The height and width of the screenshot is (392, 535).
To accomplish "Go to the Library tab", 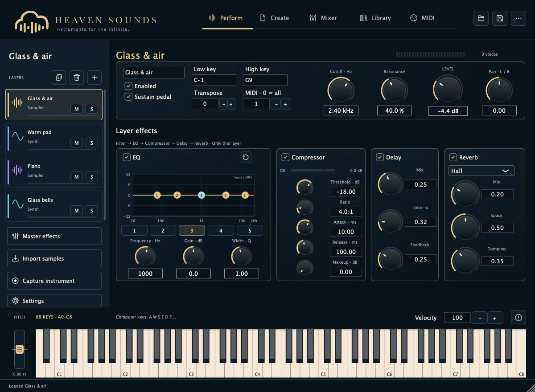I will coord(375,18).
